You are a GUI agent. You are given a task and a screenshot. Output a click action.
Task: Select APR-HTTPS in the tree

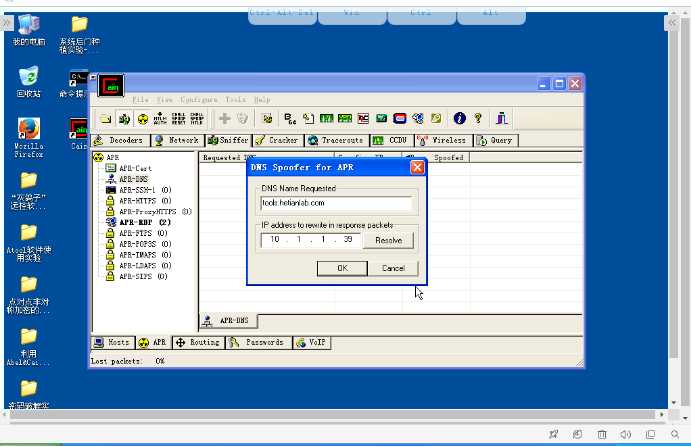pos(138,201)
